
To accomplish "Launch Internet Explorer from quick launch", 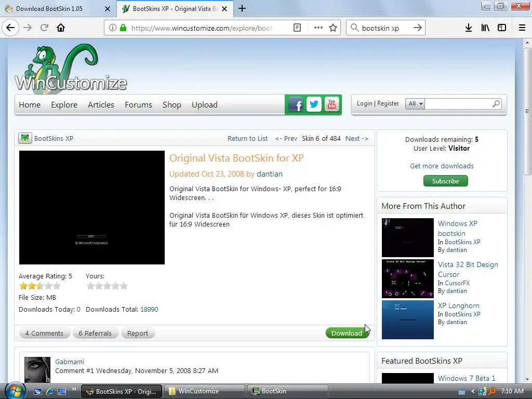I will click(50, 391).
